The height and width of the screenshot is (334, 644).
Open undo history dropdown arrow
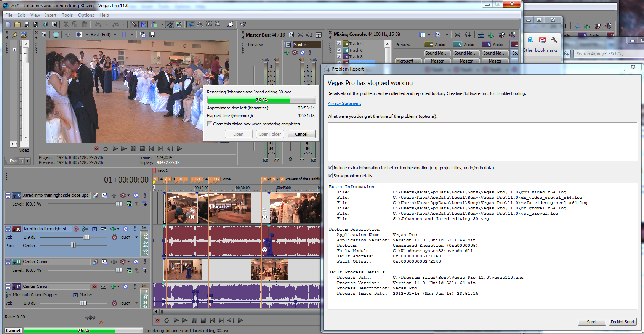pos(106,24)
